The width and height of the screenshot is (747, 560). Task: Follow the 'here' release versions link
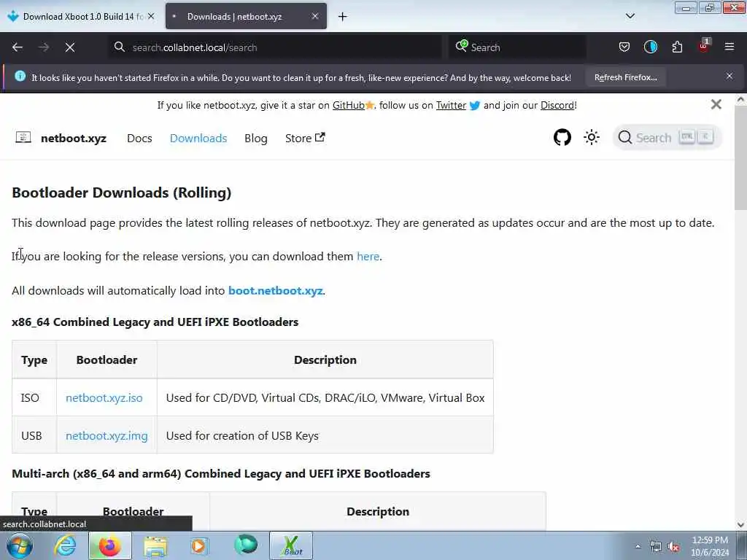coord(368,256)
